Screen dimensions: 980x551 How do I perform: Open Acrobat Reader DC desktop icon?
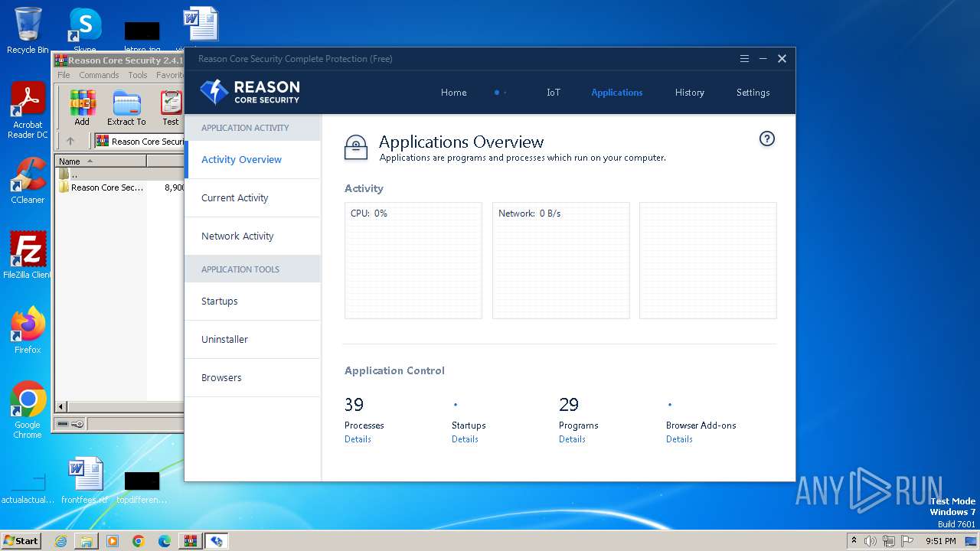pyautogui.click(x=28, y=110)
